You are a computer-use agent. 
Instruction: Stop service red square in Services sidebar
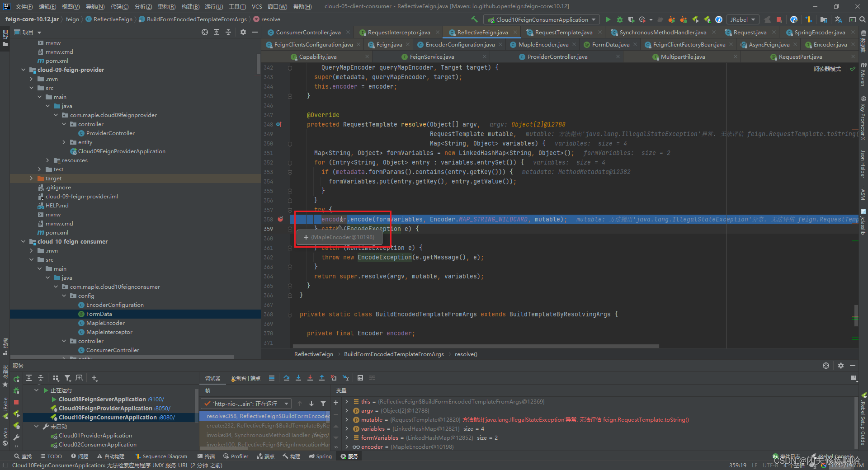17,402
